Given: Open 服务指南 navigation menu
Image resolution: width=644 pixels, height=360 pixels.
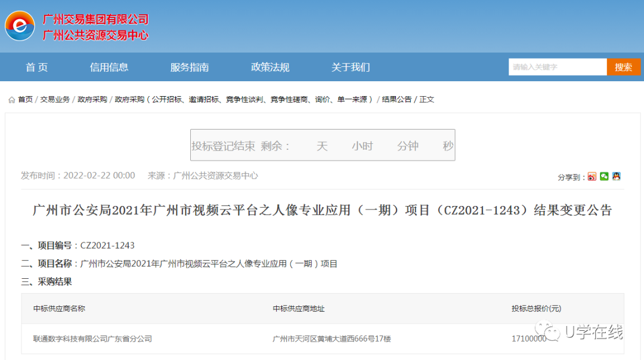Looking at the screenshot, I should 190,67.
